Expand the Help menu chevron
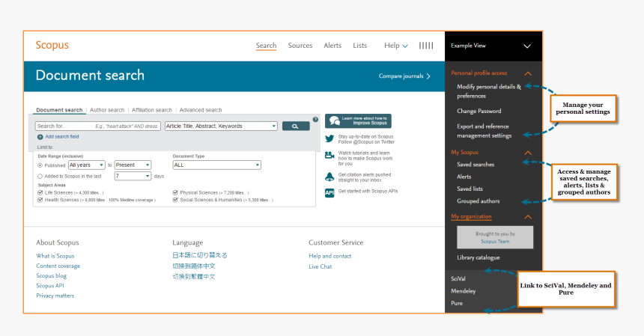Viewport: 644px width, 336px height. point(405,46)
